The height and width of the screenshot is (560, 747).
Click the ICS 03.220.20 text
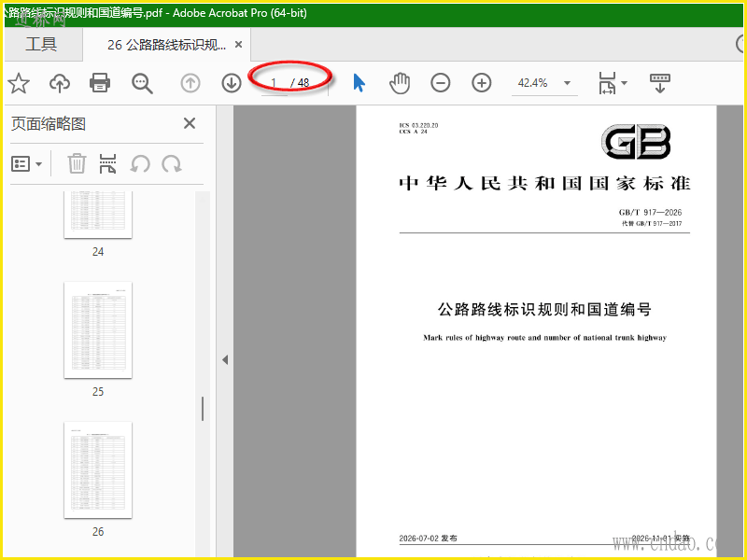(x=418, y=125)
